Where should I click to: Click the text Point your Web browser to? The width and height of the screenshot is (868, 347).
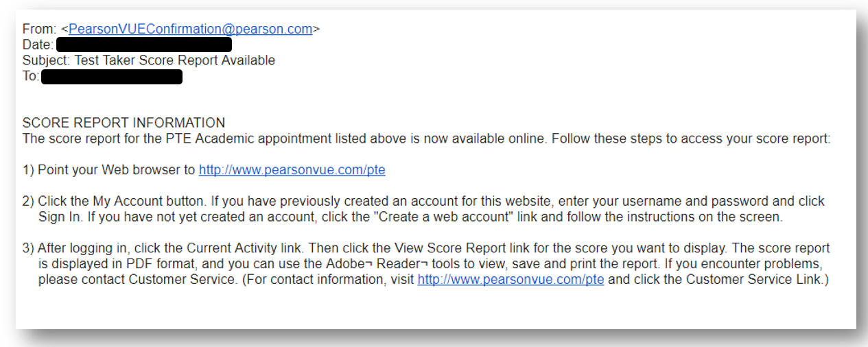[117, 170]
